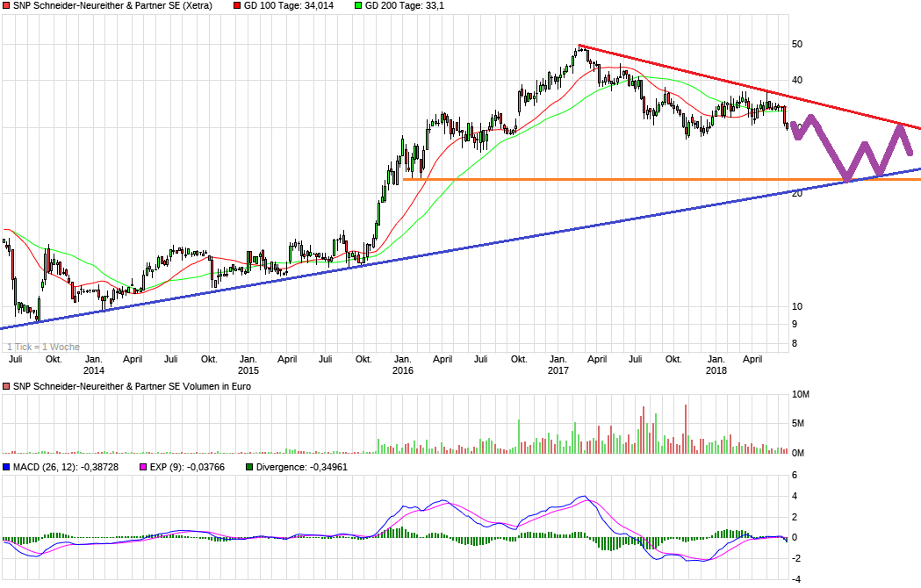
Task: Click the 2017 year label on time axis
Action: coord(558,370)
